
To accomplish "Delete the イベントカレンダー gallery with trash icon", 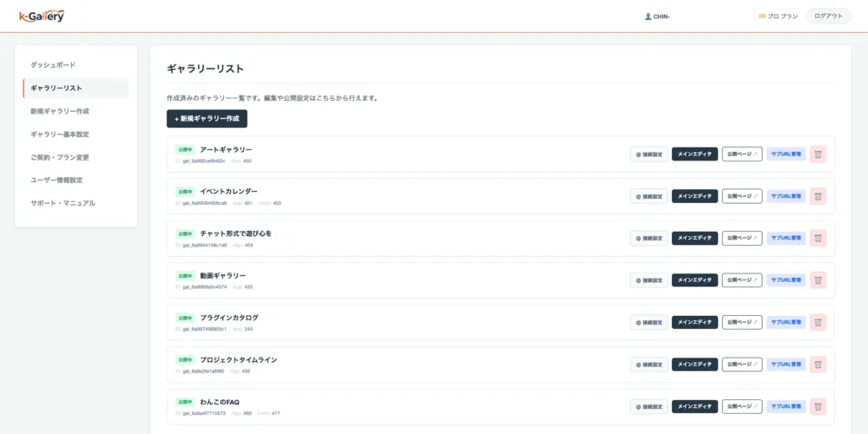I will [x=818, y=196].
